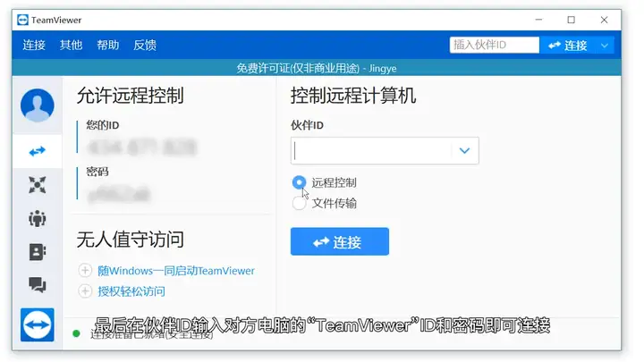Click the TeamViewer logo at sidebar bottom

[x=38, y=324]
